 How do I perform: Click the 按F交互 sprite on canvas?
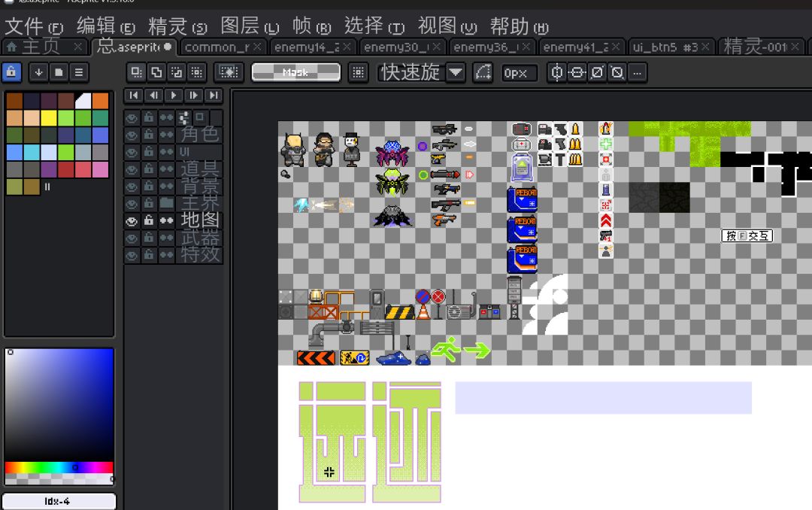click(747, 236)
